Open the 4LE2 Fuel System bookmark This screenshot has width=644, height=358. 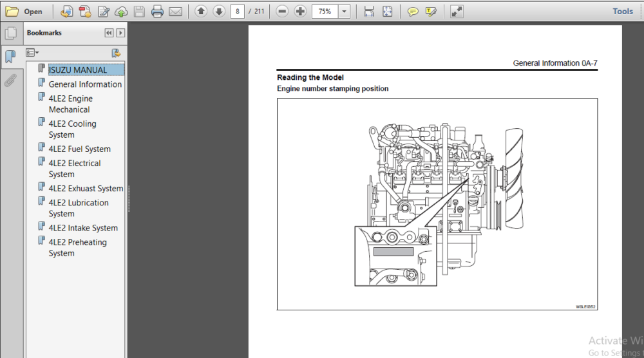click(80, 149)
